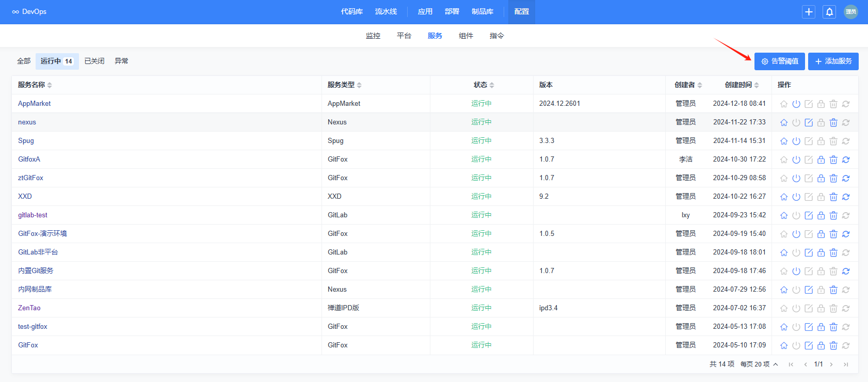Open the user avatar menu

point(850,12)
